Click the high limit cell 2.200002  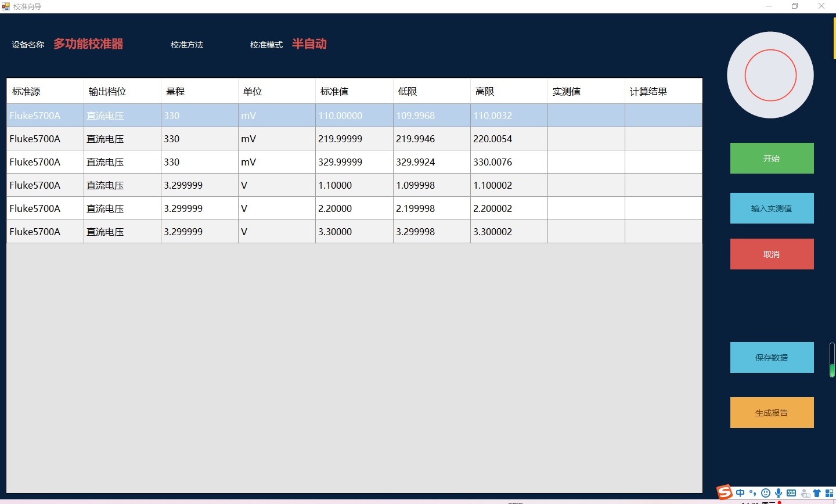509,208
